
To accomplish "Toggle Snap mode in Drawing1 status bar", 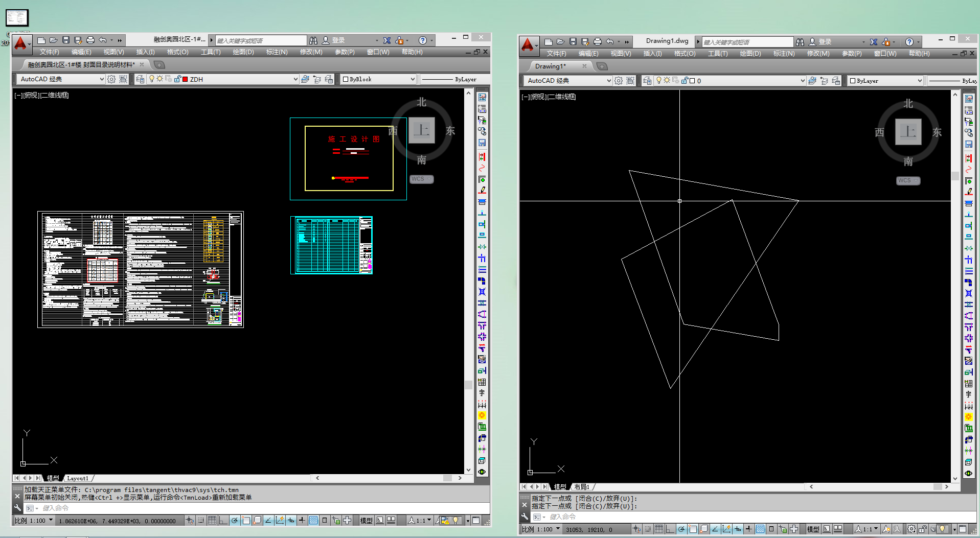I will (x=648, y=529).
